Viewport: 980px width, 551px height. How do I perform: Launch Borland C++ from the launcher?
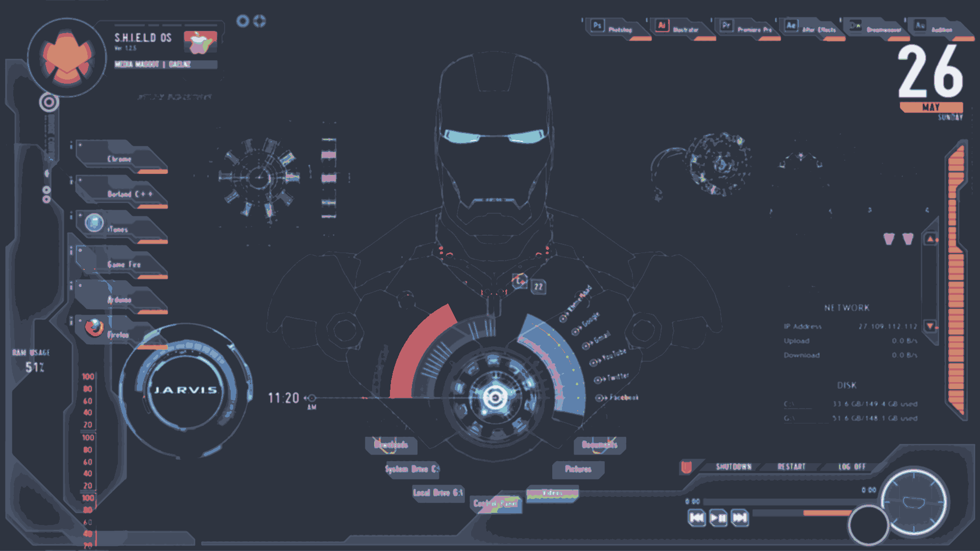[x=122, y=193]
